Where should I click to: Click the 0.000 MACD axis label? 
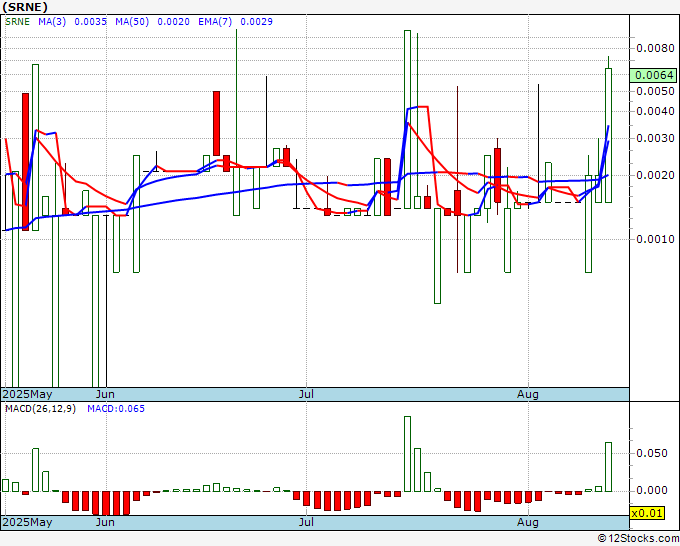click(651, 490)
